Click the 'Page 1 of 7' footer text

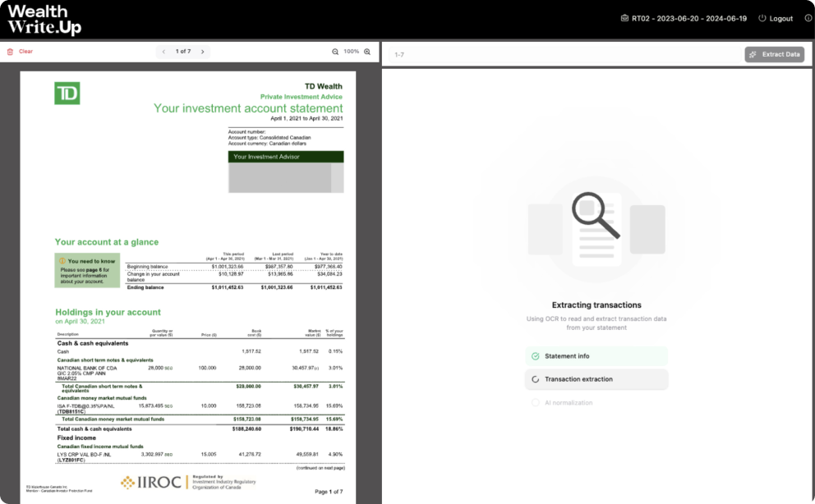click(329, 492)
